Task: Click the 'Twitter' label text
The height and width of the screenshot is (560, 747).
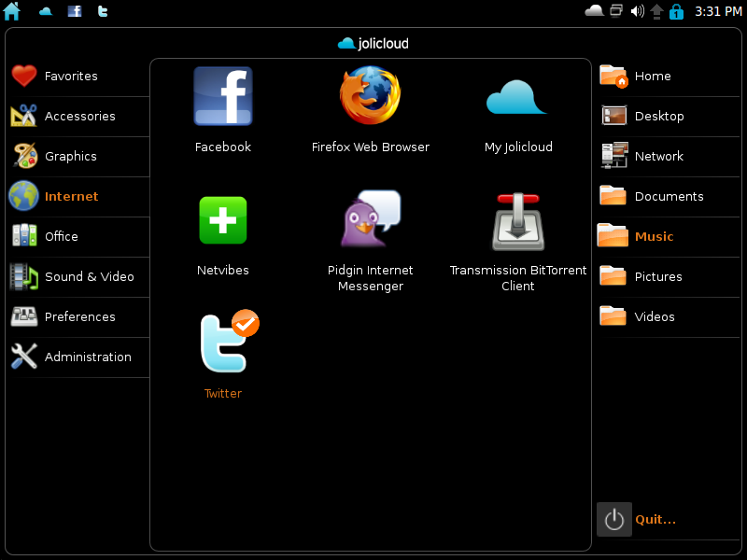Action: (x=223, y=394)
